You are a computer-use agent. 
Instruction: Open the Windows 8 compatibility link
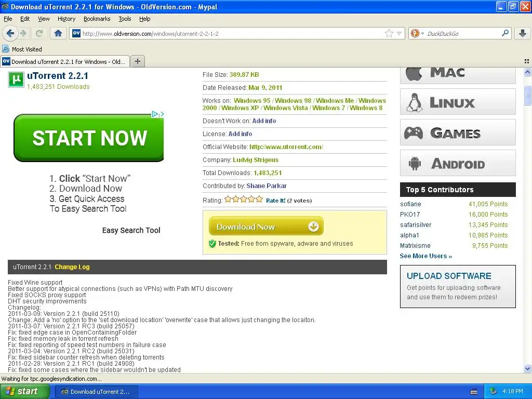[x=366, y=108]
